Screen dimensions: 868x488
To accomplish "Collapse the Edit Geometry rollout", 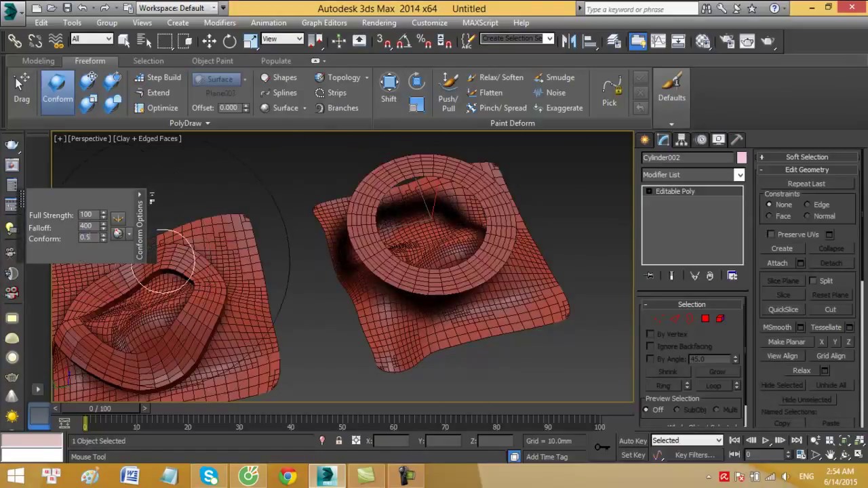I will tap(806, 170).
